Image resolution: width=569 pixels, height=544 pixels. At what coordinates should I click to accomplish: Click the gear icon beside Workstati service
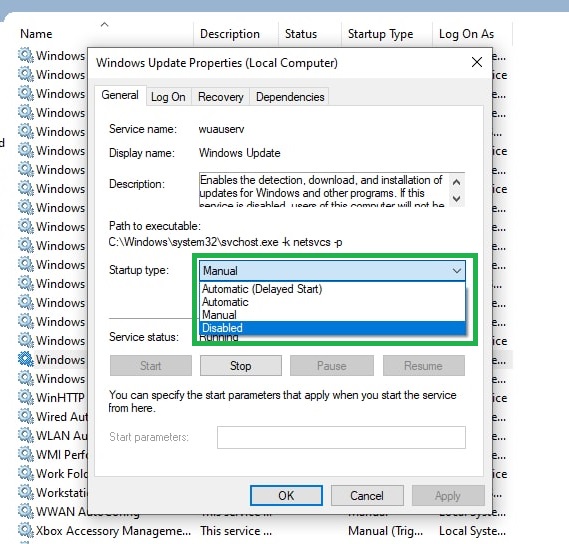tap(26, 492)
